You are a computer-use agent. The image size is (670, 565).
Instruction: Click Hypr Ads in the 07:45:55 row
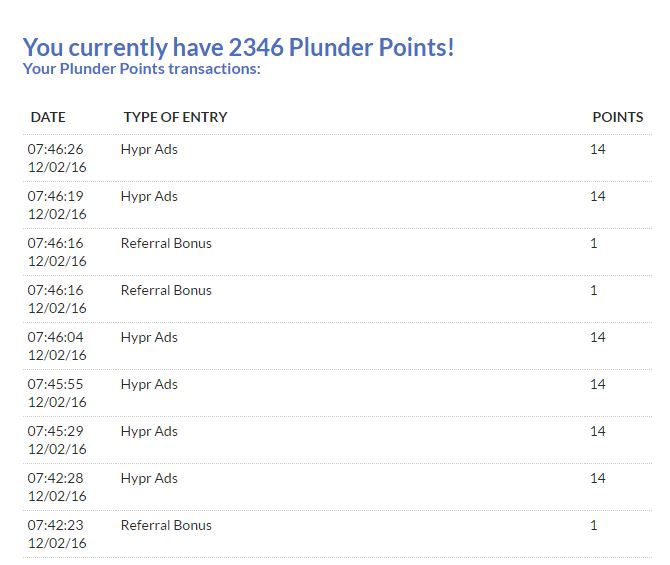click(149, 384)
